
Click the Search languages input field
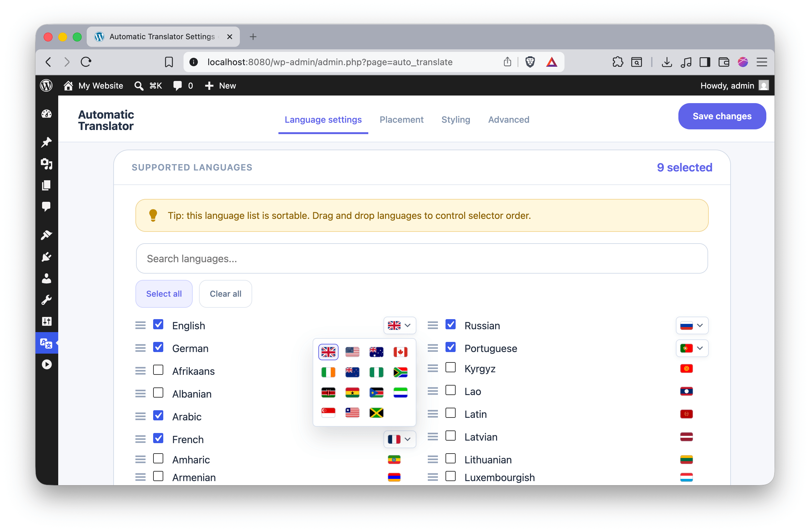click(x=422, y=259)
